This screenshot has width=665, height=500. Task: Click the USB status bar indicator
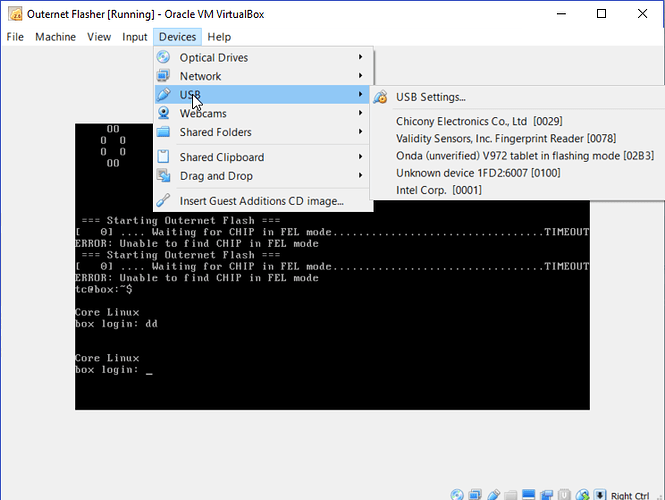tap(493, 494)
